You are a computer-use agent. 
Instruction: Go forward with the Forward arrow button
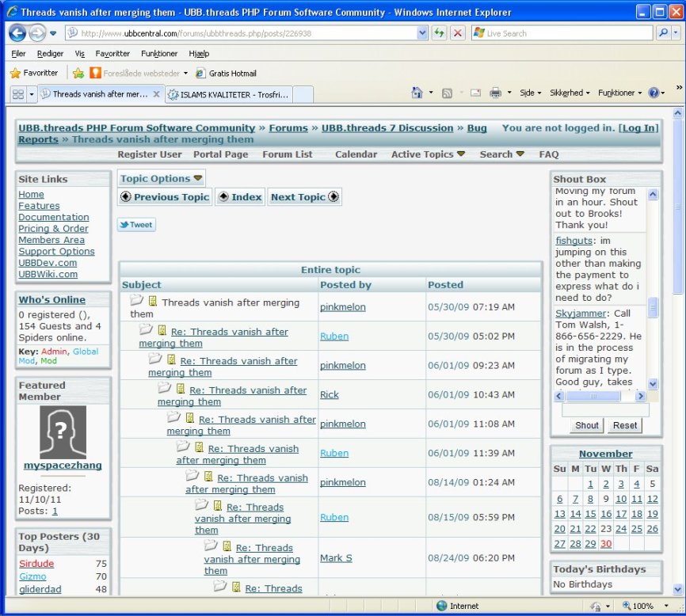[37, 32]
